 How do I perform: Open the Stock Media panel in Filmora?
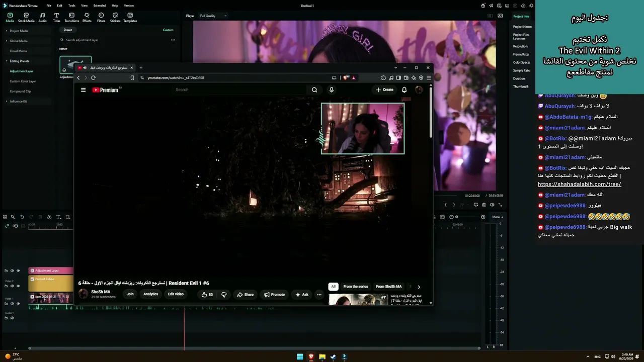(x=26, y=18)
